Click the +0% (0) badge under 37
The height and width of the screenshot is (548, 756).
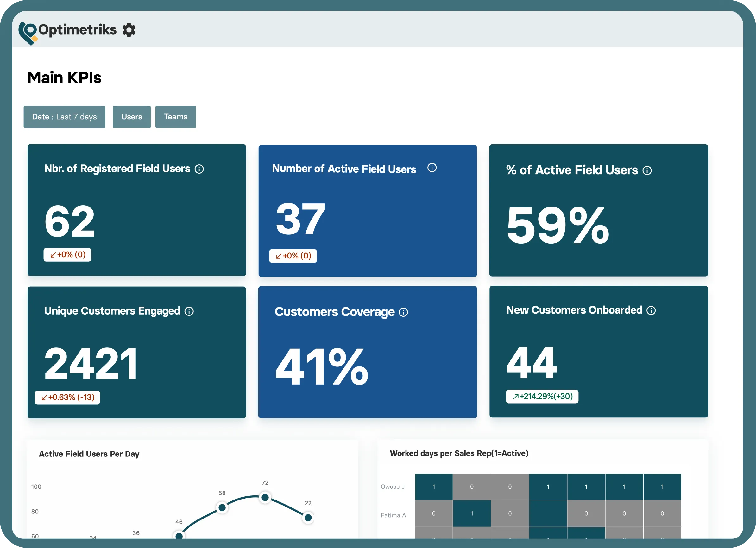click(293, 256)
